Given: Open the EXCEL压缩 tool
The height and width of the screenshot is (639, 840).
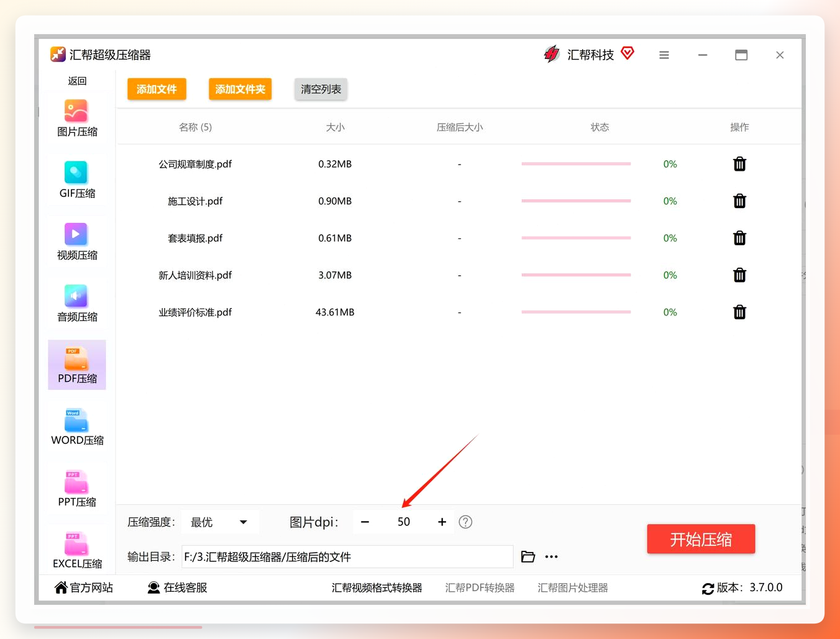Looking at the screenshot, I should coord(77,550).
